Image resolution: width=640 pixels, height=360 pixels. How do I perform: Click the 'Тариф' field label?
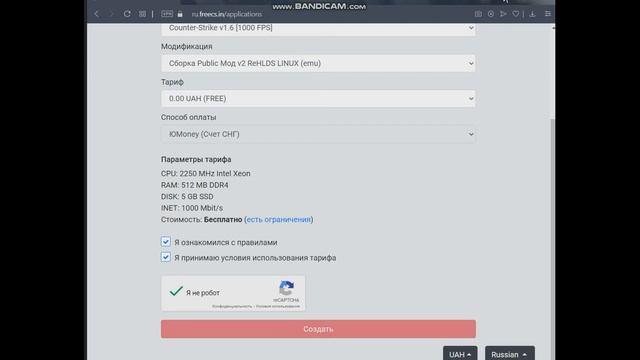click(172, 82)
